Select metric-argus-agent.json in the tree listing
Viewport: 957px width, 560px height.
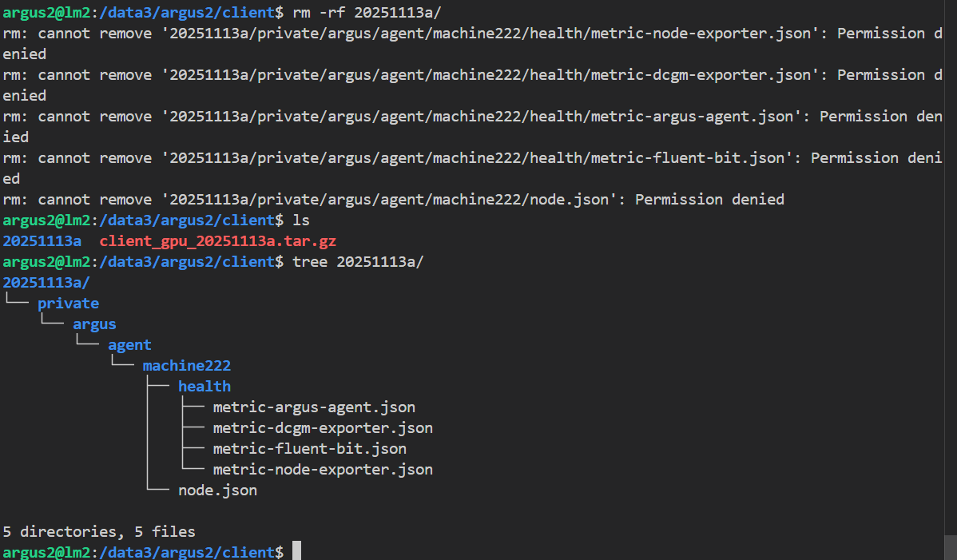click(314, 407)
